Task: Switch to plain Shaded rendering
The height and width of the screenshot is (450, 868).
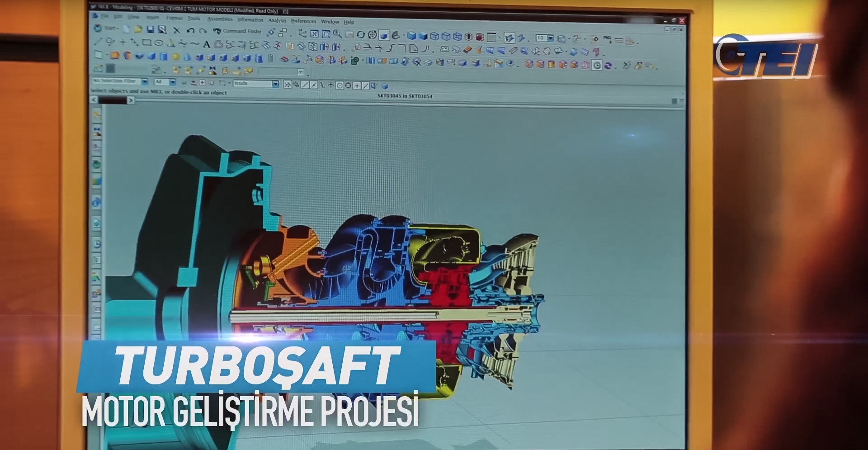Action: (x=423, y=36)
